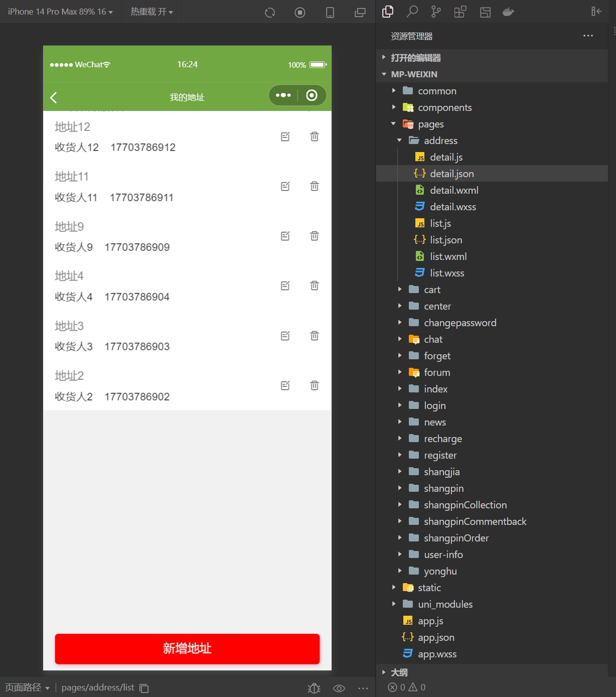Open the Docker whale icon
616x697 pixels.
[x=509, y=12]
